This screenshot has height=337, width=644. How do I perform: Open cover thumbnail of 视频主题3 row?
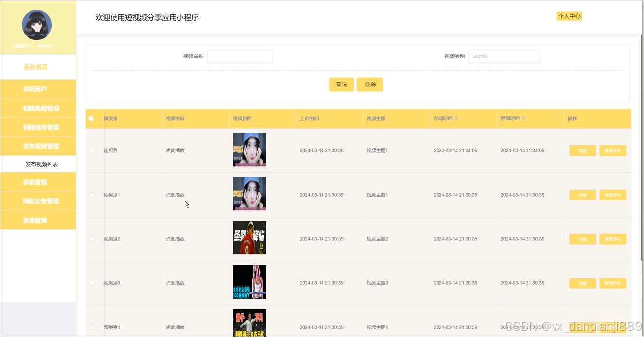pos(249,282)
